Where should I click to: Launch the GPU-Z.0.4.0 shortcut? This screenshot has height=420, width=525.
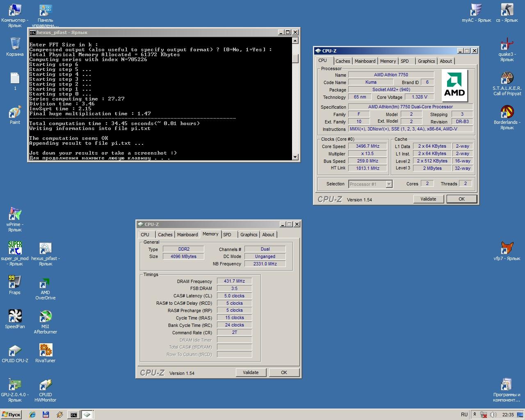(15, 390)
